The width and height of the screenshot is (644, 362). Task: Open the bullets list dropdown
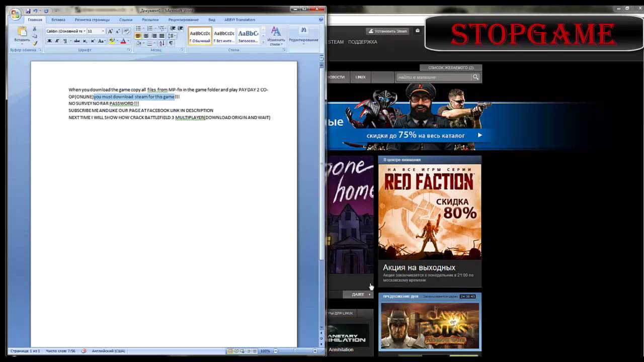click(x=145, y=29)
